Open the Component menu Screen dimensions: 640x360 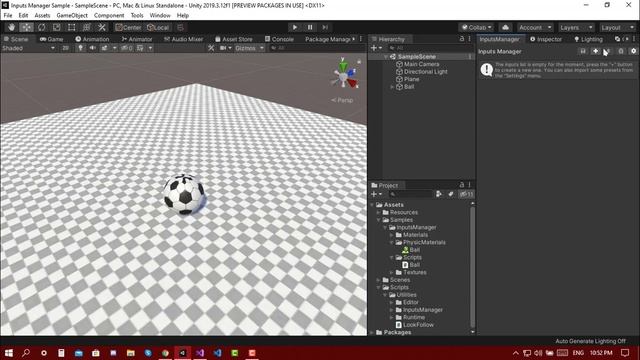[x=109, y=16]
